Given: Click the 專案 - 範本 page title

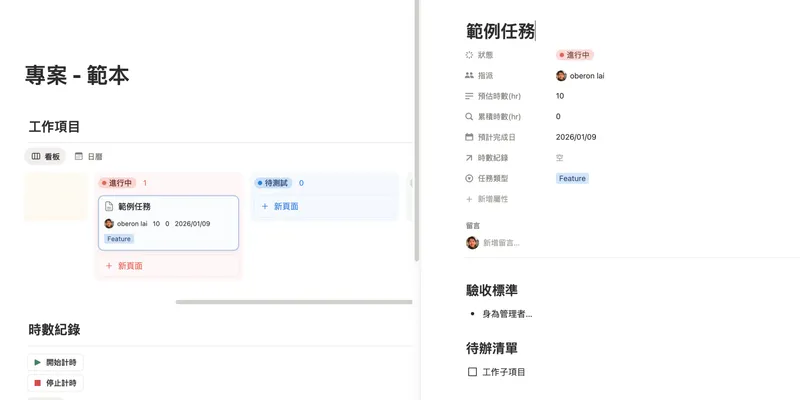Looking at the screenshot, I should pyautogui.click(x=77, y=76).
